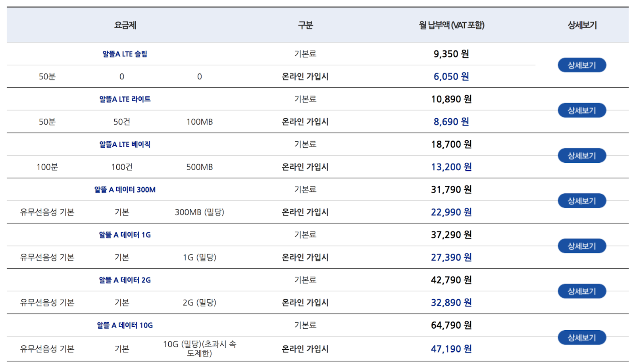Click the 월 납부액 (VAT 포함) header

[451, 25]
